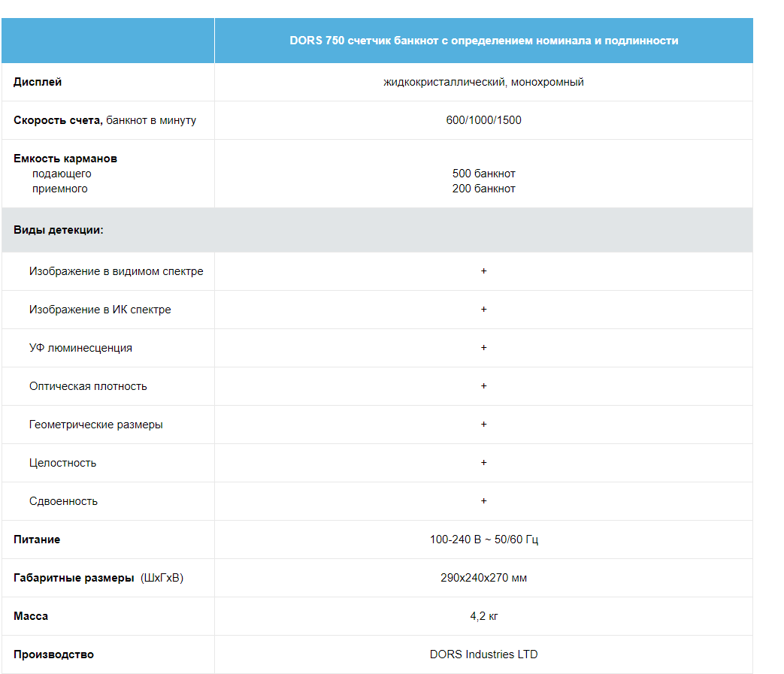Click 'жидкокристаллический, монохромный' value
Image resolution: width=784 pixels, height=674 pixels.
pyautogui.click(x=483, y=82)
